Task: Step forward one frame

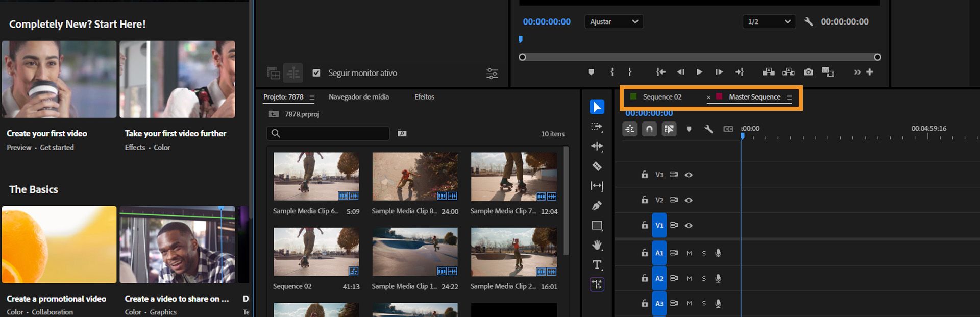Action: [x=719, y=72]
